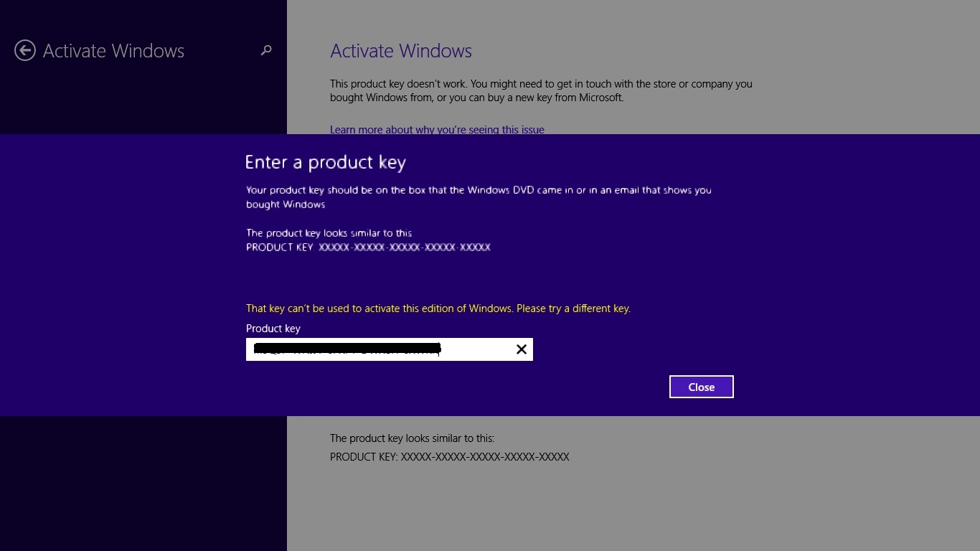Click "Your product key should be on the box" text
980x551 pixels.
click(479, 197)
